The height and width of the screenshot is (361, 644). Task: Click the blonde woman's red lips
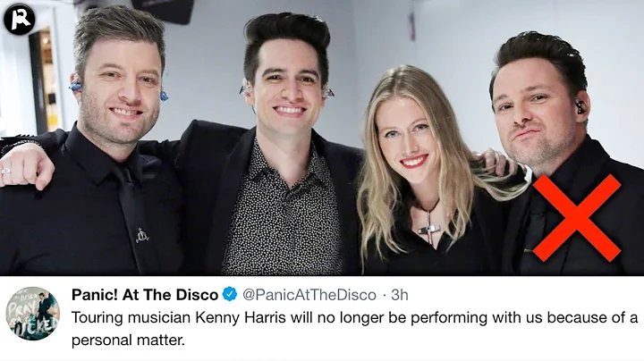pos(413,162)
